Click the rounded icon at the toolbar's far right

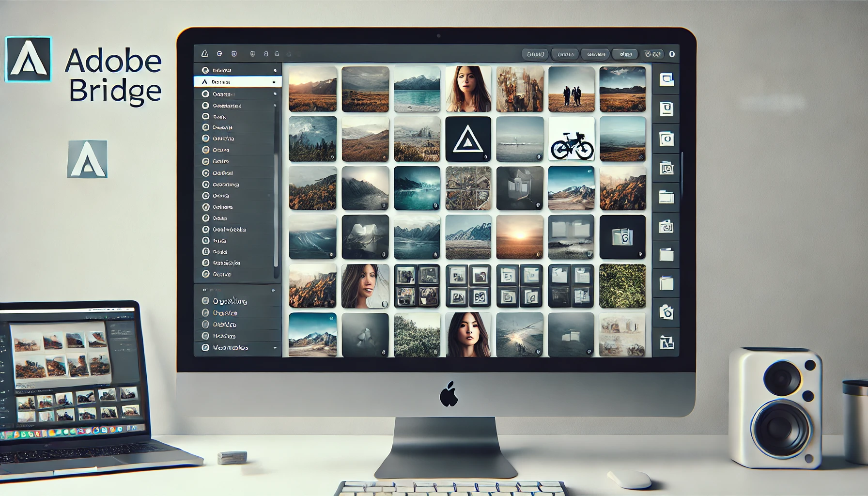pos(672,54)
